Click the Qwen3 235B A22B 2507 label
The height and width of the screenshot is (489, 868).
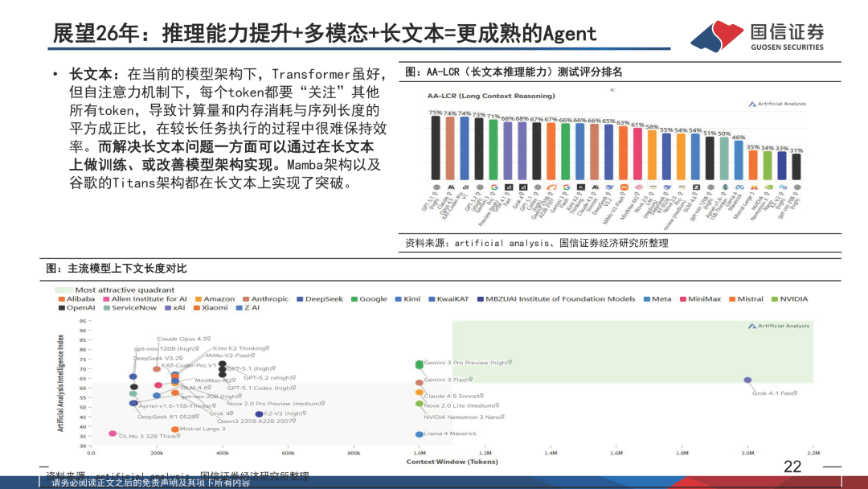pyautogui.click(x=256, y=421)
